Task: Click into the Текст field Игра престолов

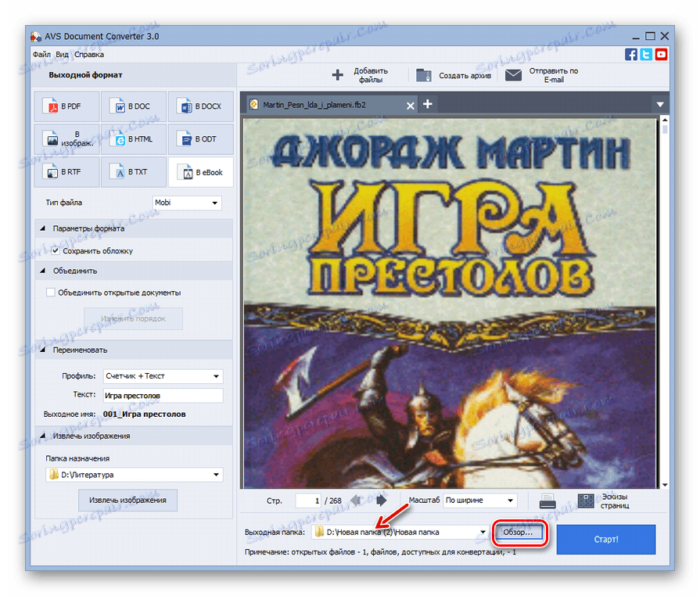Action: 163,396
